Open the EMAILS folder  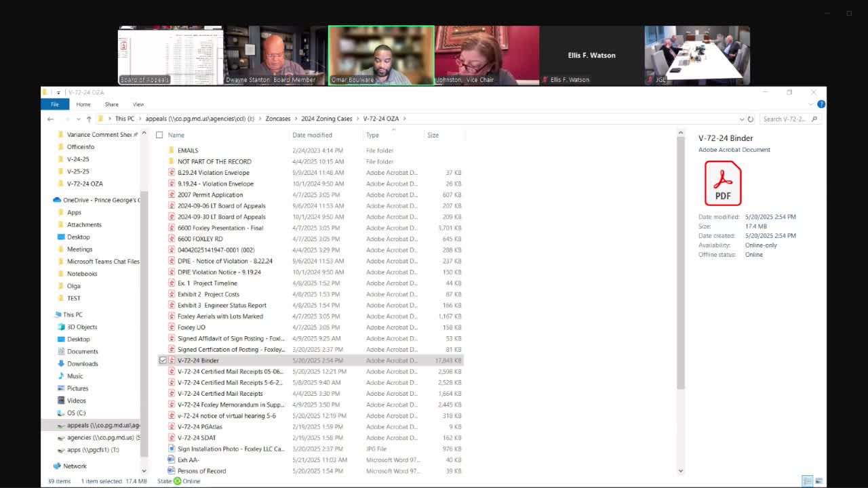[188, 150]
